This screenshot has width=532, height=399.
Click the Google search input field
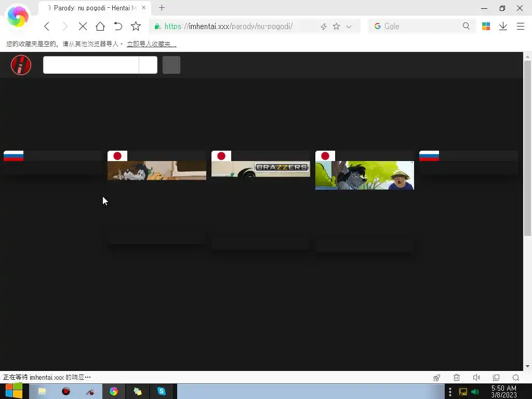click(421, 26)
